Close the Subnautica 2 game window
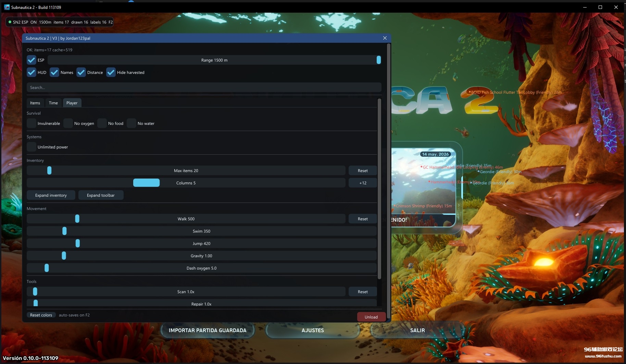The width and height of the screenshot is (626, 364). 616,7
